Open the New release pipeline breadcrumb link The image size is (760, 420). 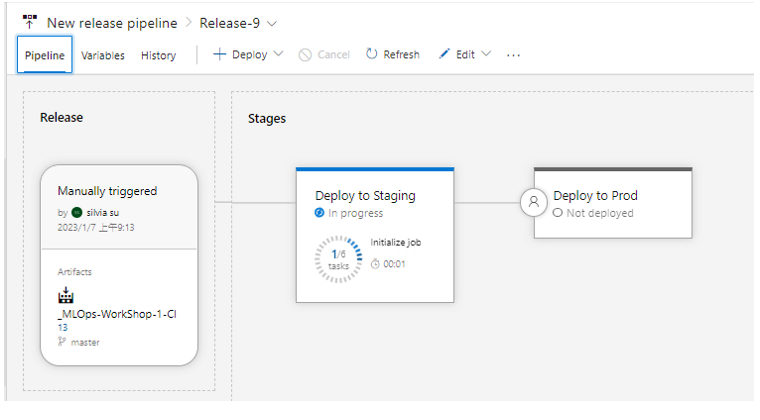tap(112, 22)
